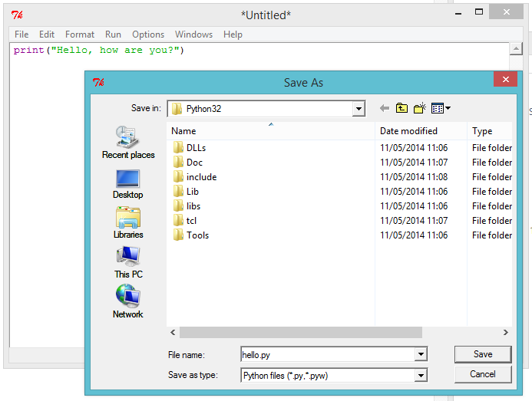Minimize the Untitled IDLE window
532x401 pixels.
(x=458, y=13)
